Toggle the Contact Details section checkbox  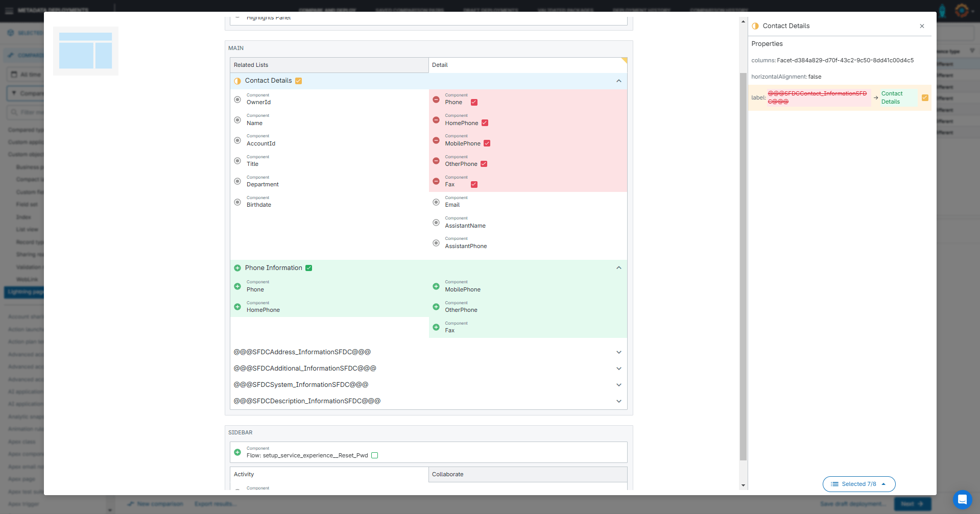[299, 81]
